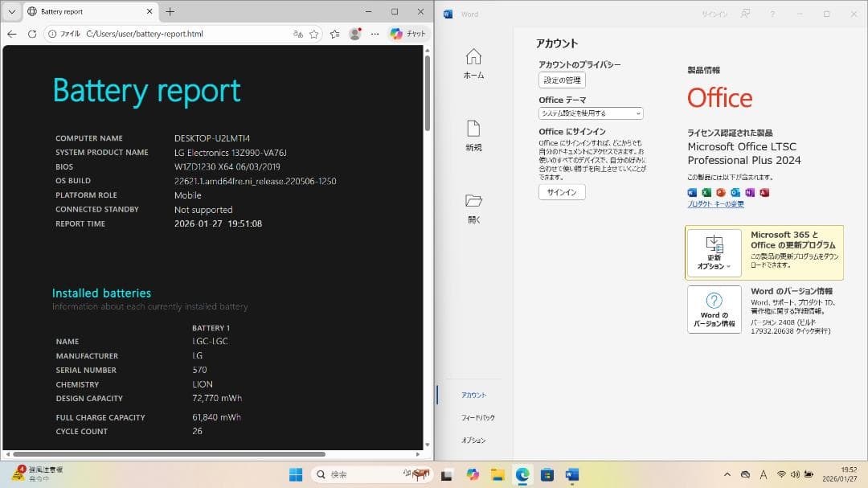
Task: Toggle the favorites star in the address bar
Action: click(313, 34)
